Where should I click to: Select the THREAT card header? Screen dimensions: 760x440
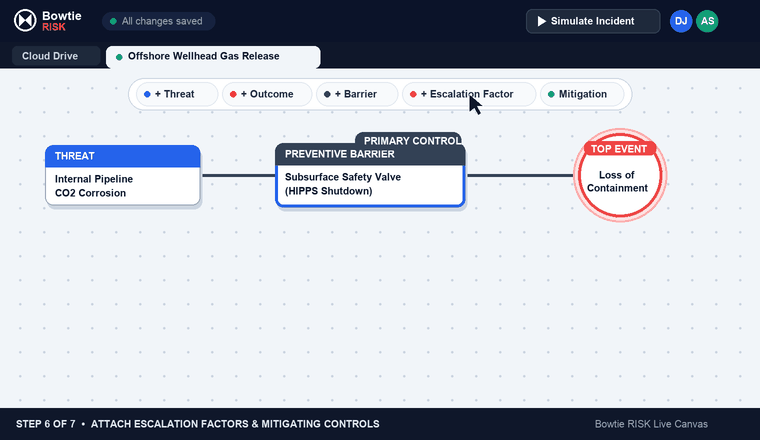tap(123, 156)
